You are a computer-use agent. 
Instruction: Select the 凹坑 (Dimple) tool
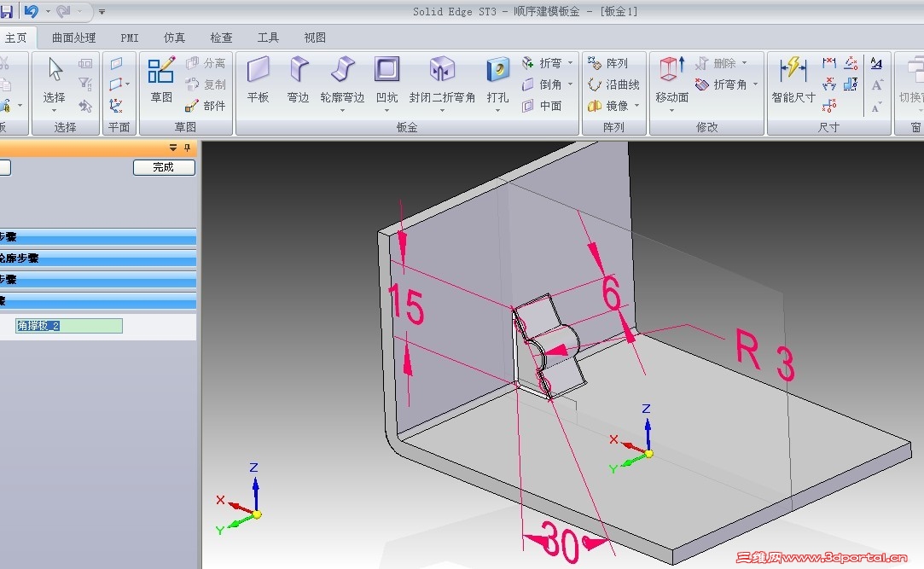click(387, 70)
